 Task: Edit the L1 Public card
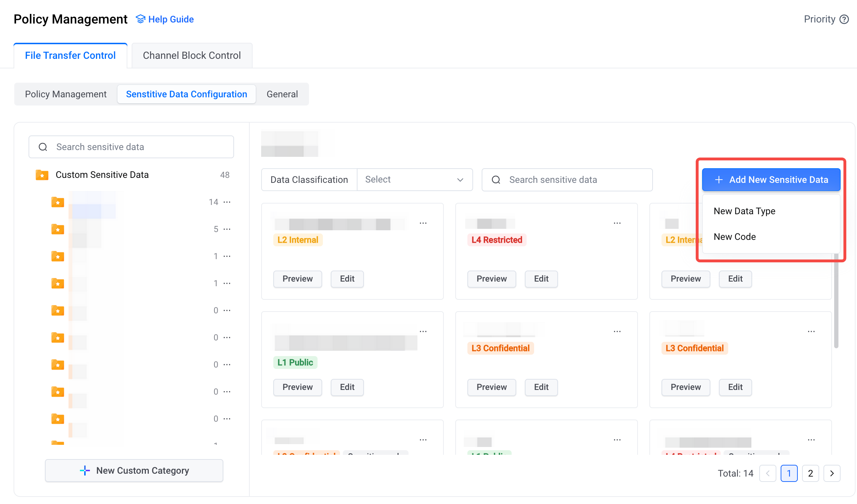click(347, 387)
